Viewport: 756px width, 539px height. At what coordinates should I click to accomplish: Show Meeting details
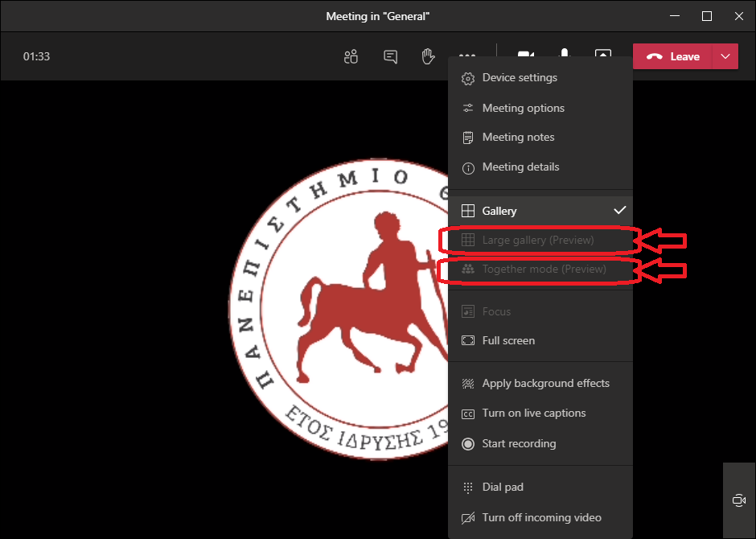540,167
